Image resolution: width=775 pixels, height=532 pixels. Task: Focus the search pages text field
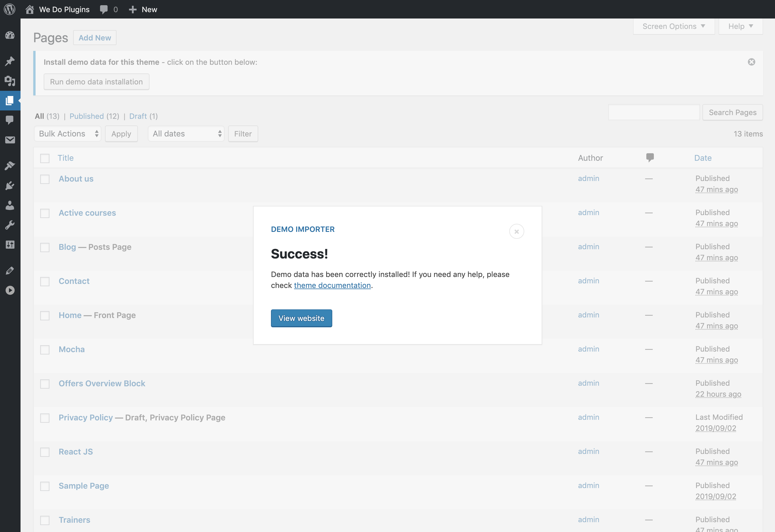coord(654,112)
